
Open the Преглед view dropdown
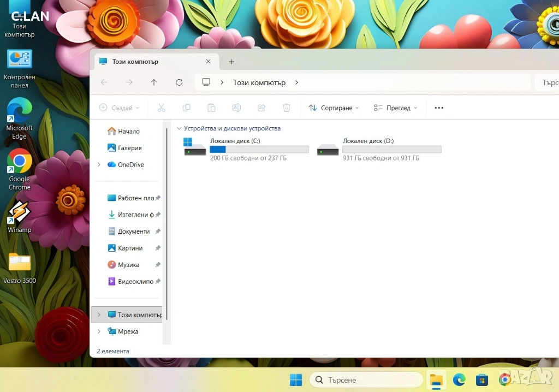395,108
